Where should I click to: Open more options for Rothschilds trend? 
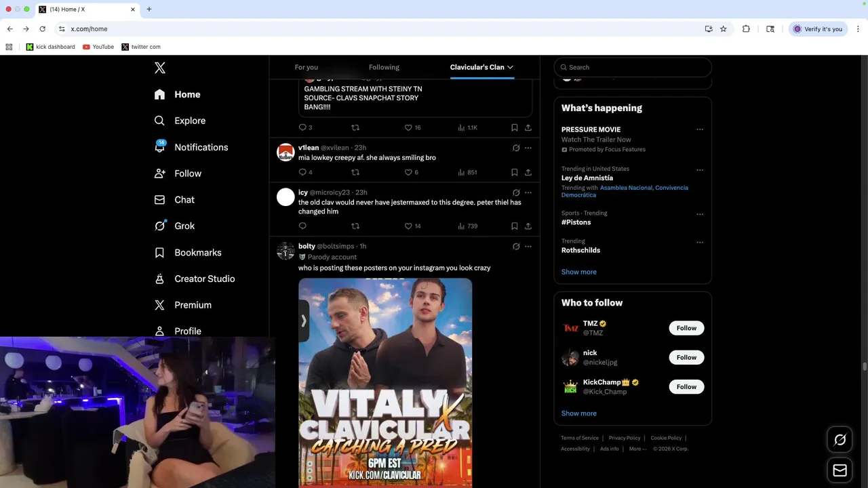coord(700,242)
